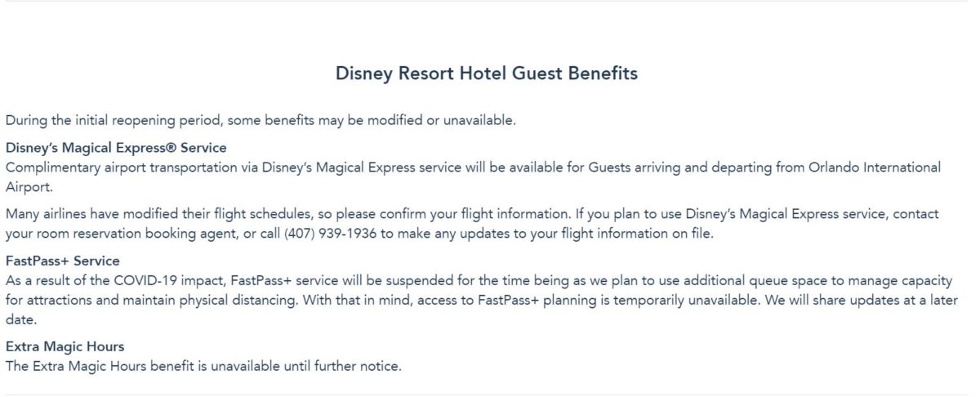Click the word Airport on its own line
Image resolution: width=980 pixels, height=397 pixels.
coord(28,185)
